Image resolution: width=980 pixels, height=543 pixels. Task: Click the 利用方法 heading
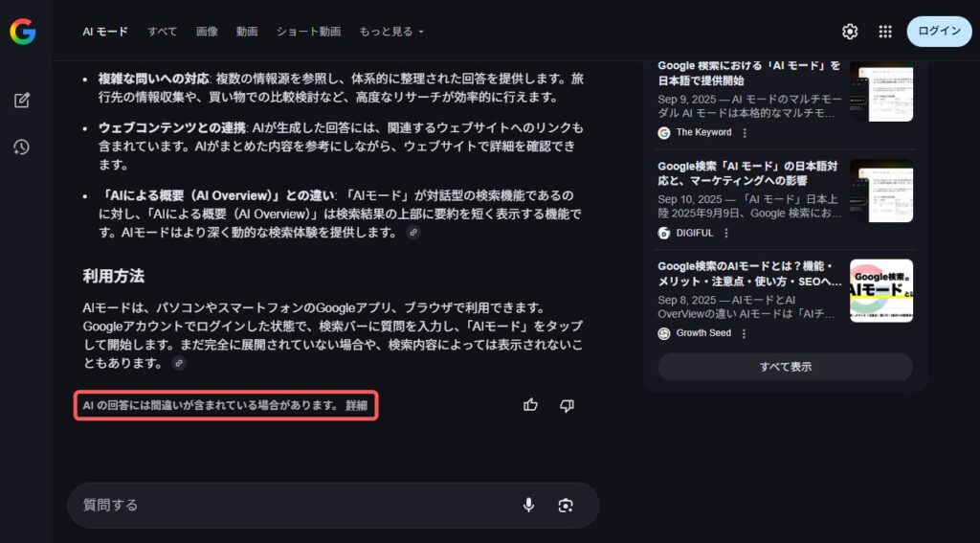pyautogui.click(x=113, y=276)
